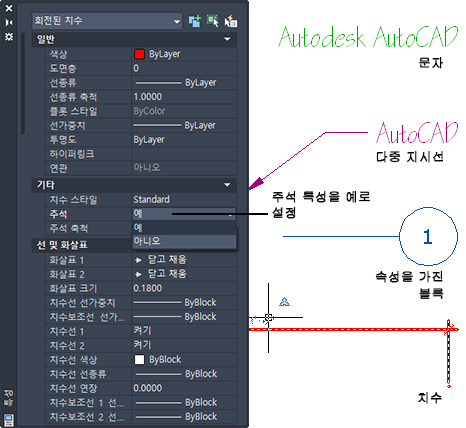466x428 pixels.
Task: Collapse the 기타 section
Action: pos(227,185)
